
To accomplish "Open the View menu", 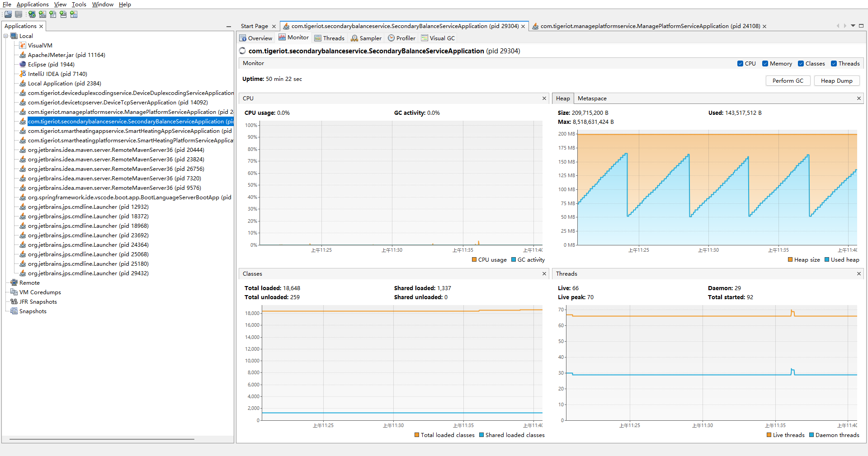I will (x=60, y=5).
